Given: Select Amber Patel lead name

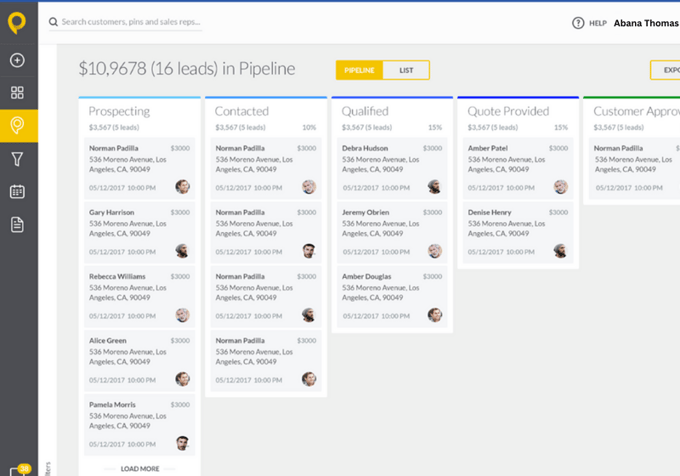Looking at the screenshot, I should click(x=487, y=148).
